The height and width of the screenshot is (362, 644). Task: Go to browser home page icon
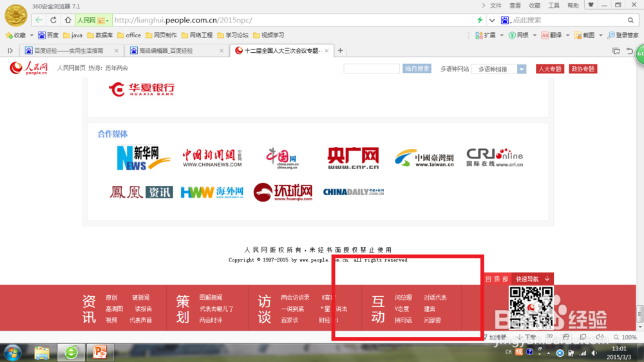tap(68, 20)
